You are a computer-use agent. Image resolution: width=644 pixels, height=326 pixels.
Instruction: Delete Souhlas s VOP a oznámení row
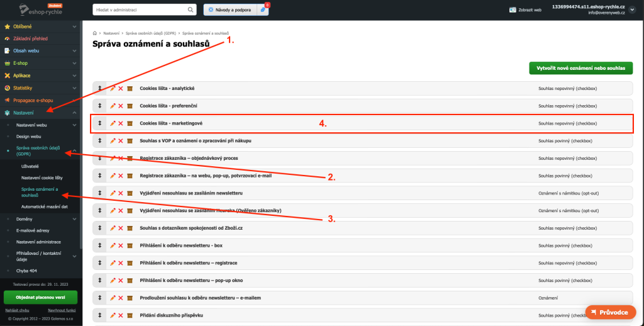pos(121,140)
